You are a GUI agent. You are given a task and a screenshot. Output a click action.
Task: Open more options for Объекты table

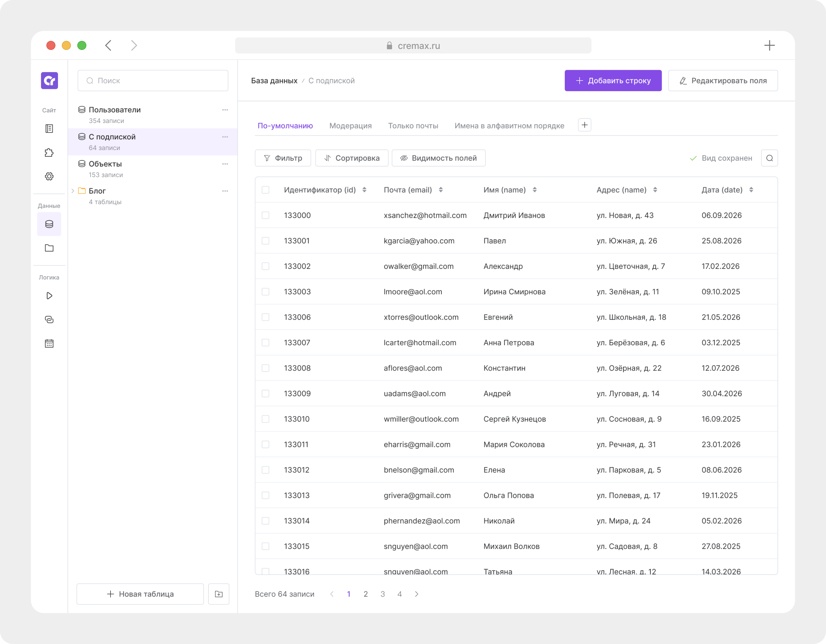tap(225, 164)
